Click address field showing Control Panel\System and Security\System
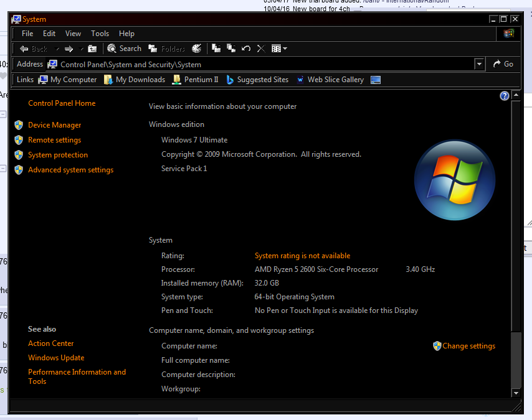 260,64
